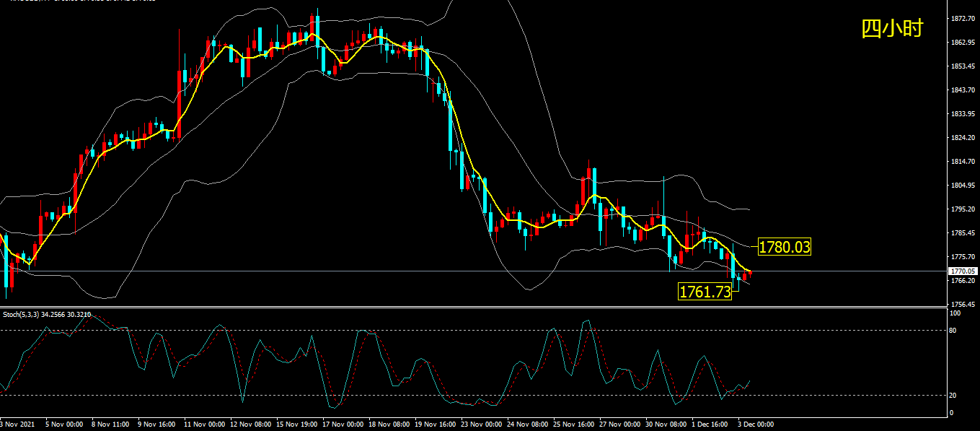Screen dimensions: 980x431
Task: Click the 1843.70 price axis value
Action: pyautogui.click(x=964, y=90)
